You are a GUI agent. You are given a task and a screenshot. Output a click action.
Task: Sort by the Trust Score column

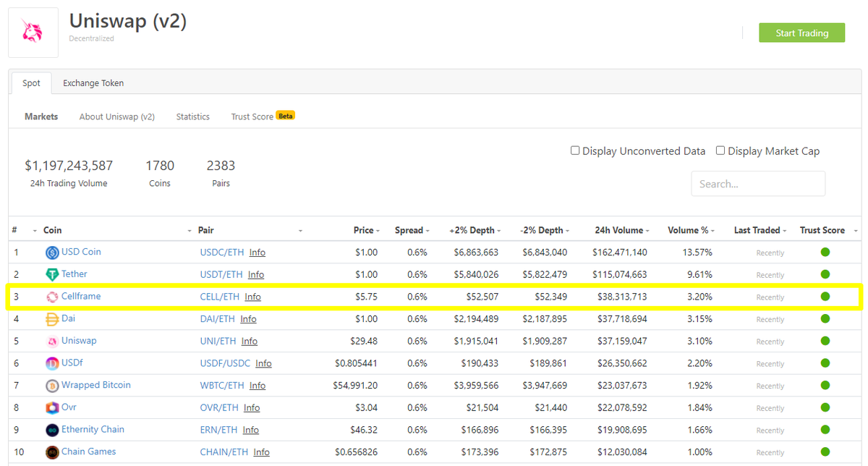[822, 230]
